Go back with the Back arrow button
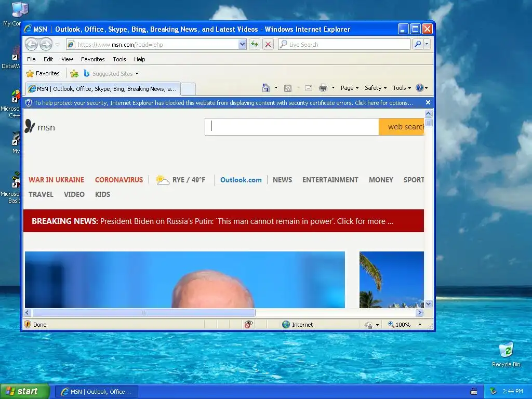The height and width of the screenshot is (399, 532). pos(31,44)
